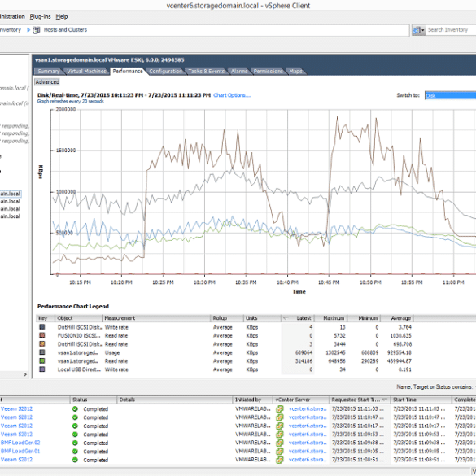Click the Local USB Write rate color key

point(42,369)
